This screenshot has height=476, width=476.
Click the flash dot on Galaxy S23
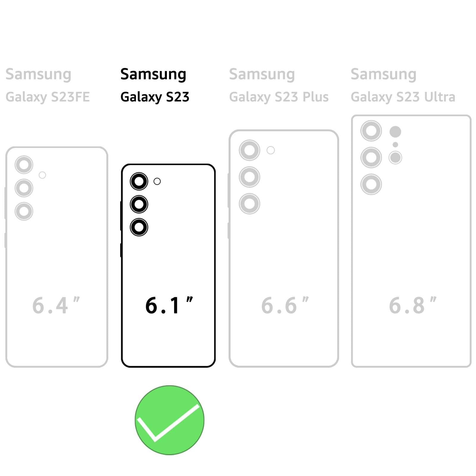pyautogui.click(x=157, y=181)
